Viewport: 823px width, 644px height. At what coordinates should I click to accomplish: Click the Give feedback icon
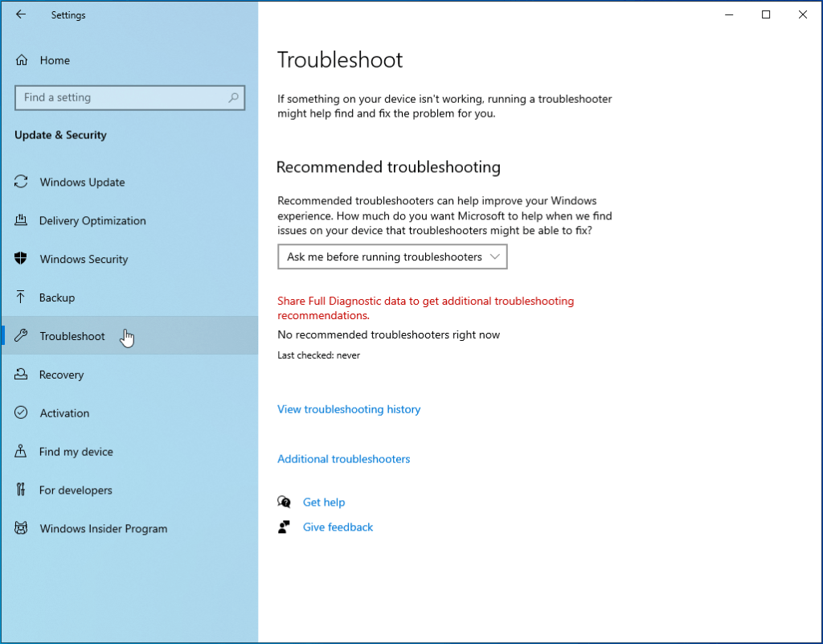pyautogui.click(x=285, y=527)
